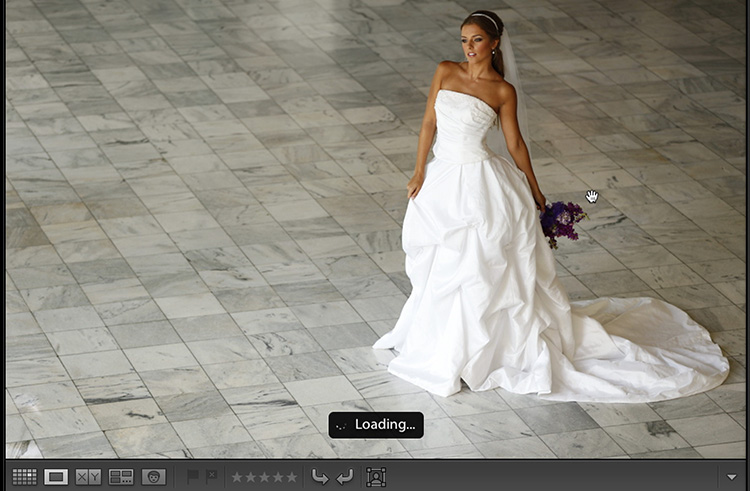Set rating to four stars
Image resolution: width=750 pixels, height=491 pixels.
pyautogui.click(x=278, y=477)
